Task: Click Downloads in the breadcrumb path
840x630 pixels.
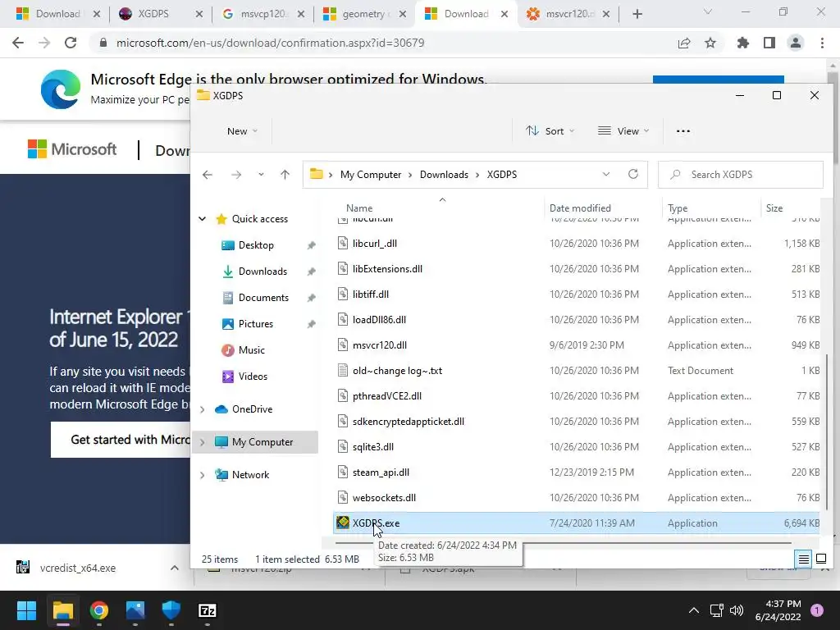Action: (x=444, y=175)
